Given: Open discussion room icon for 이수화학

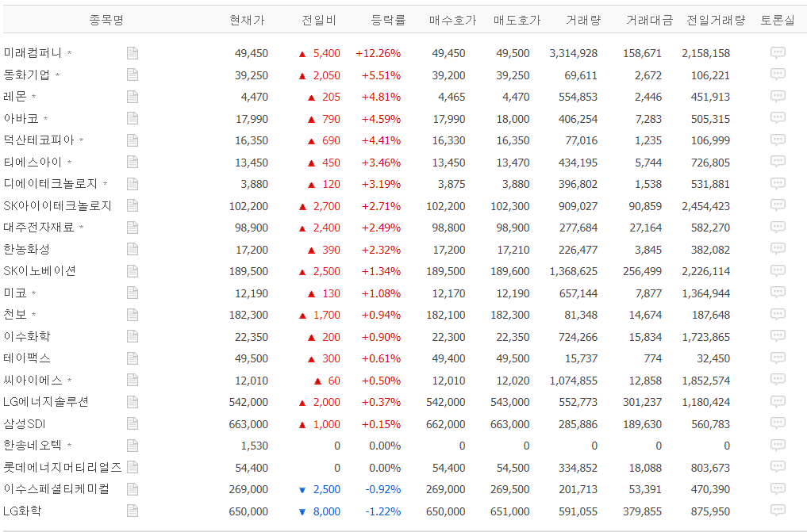Looking at the screenshot, I should 778,337.
